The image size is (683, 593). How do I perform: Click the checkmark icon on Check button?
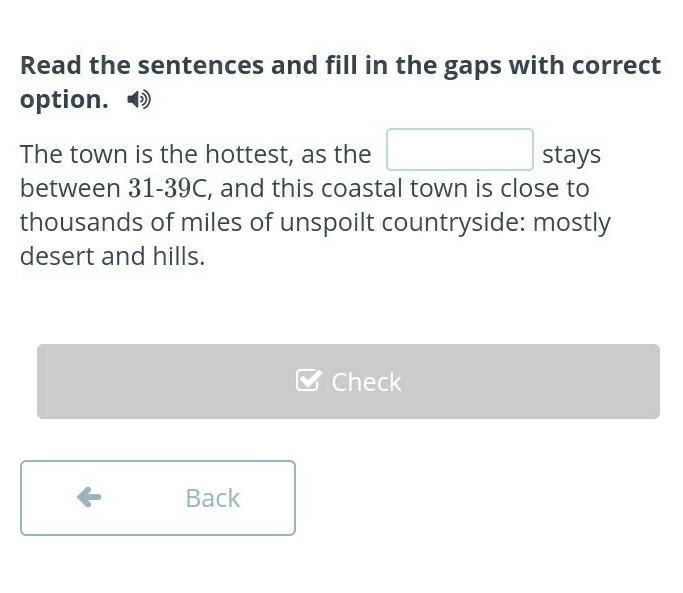(308, 381)
